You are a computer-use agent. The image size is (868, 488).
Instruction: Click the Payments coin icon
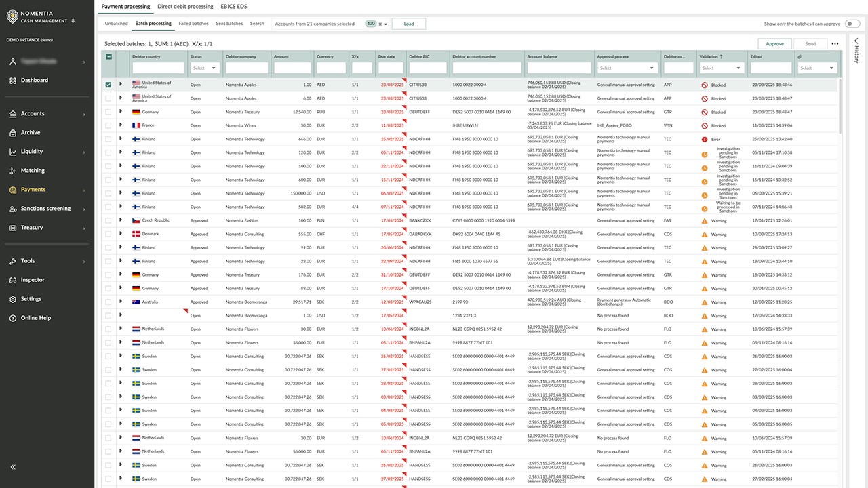tap(13, 190)
